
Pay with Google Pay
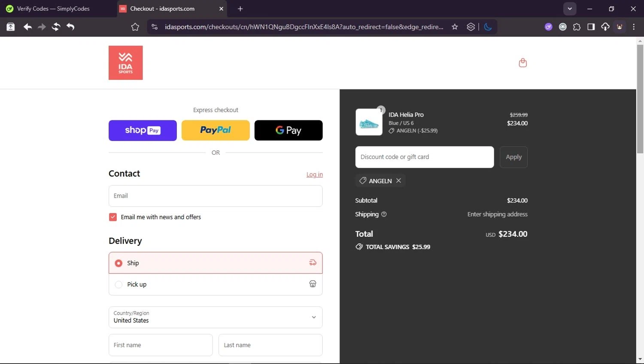(x=289, y=130)
